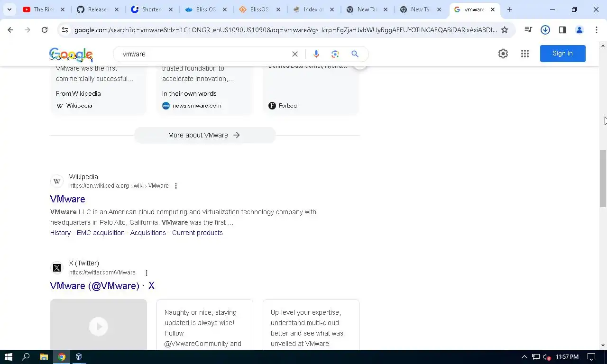Open Chrome three-dot menu
This screenshot has width=607, height=364.
[x=597, y=30]
